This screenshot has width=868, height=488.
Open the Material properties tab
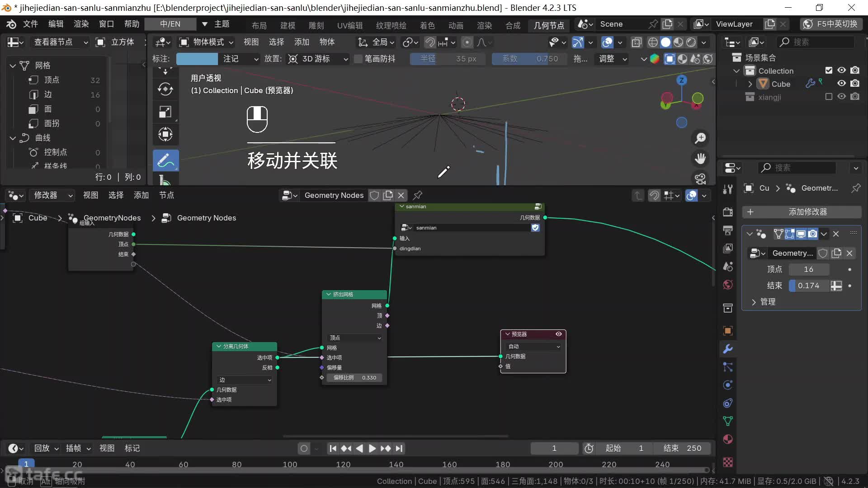(727, 439)
